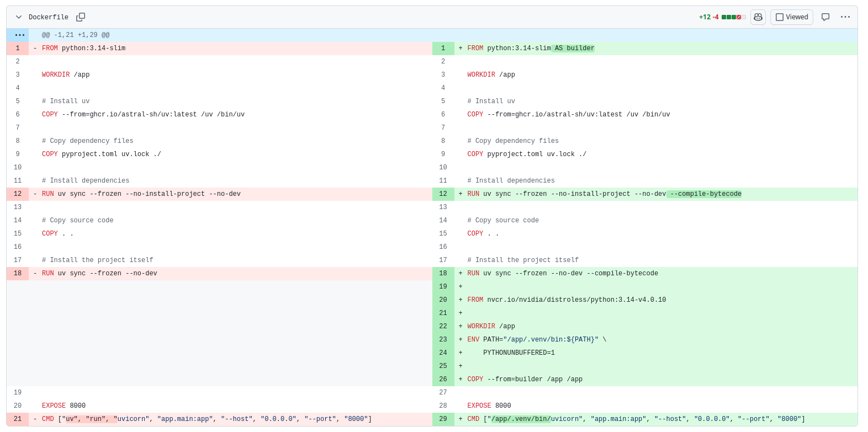Select the hunk header @@ -1,21 +1,29 @@

pyautogui.click(x=76, y=35)
